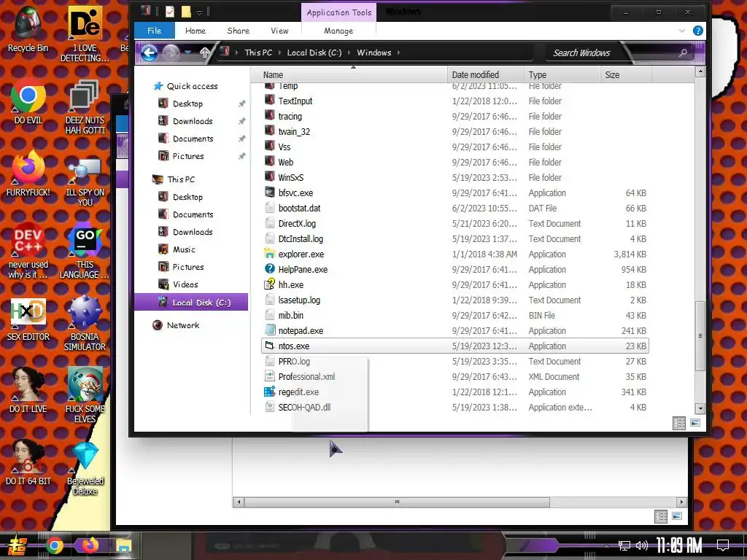Open Firefox from the taskbar
This screenshot has height=560, width=747.
(x=90, y=545)
